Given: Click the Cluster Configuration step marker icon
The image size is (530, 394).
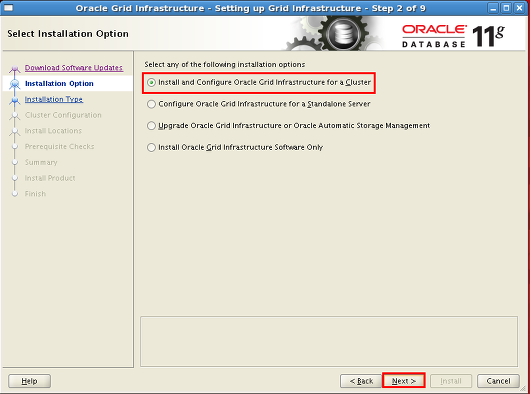Looking at the screenshot, I should (x=15, y=116).
